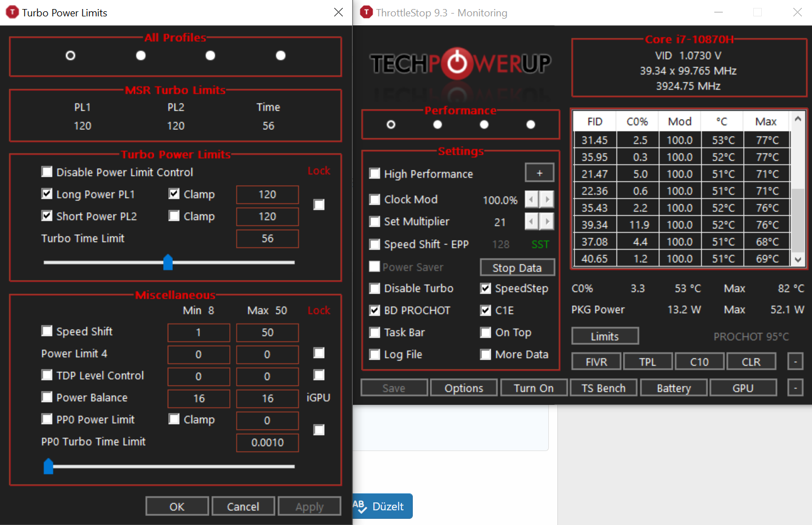Image resolution: width=812 pixels, height=525 pixels.
Task: Increase Clock Mod with right arrow
Action: click(547, 199)
